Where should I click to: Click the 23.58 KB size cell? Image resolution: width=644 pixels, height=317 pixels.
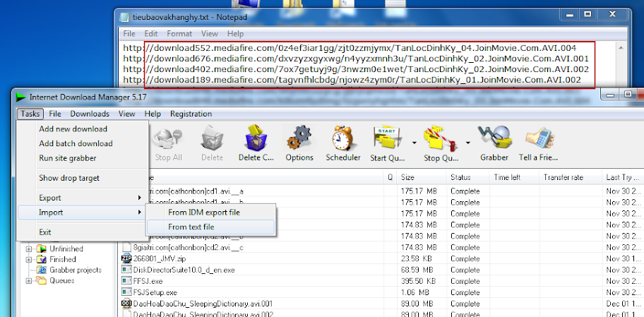click(417, 258)
